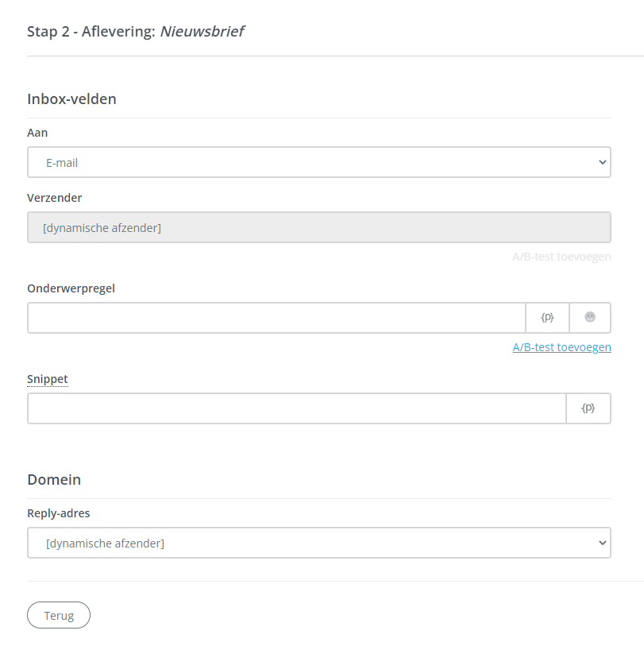The height and width of the screenshot is (646, 644).
Task: Focus the Onderwerpregel text field
Action: (x=276, y=317)
